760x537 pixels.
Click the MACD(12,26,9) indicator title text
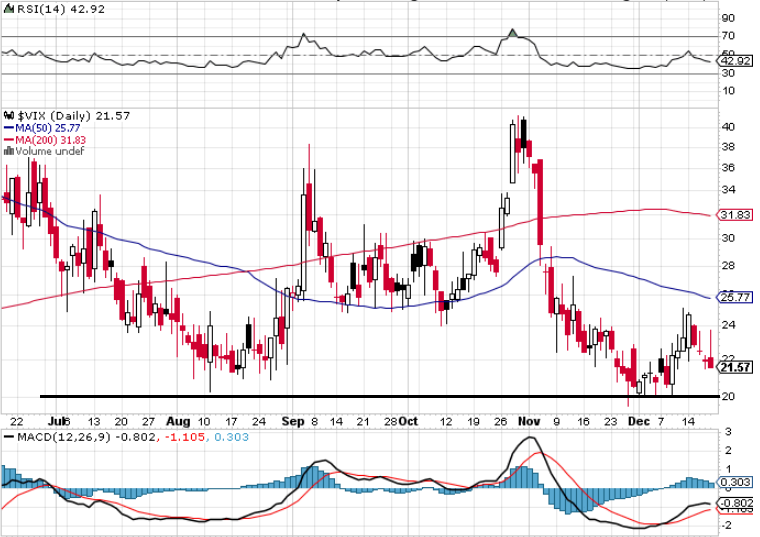coord(64,437)
